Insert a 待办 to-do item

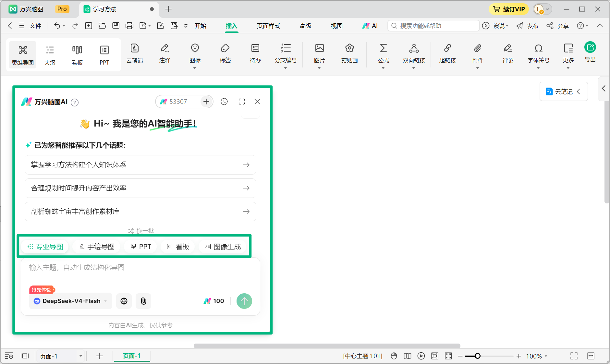coord(255,54)
